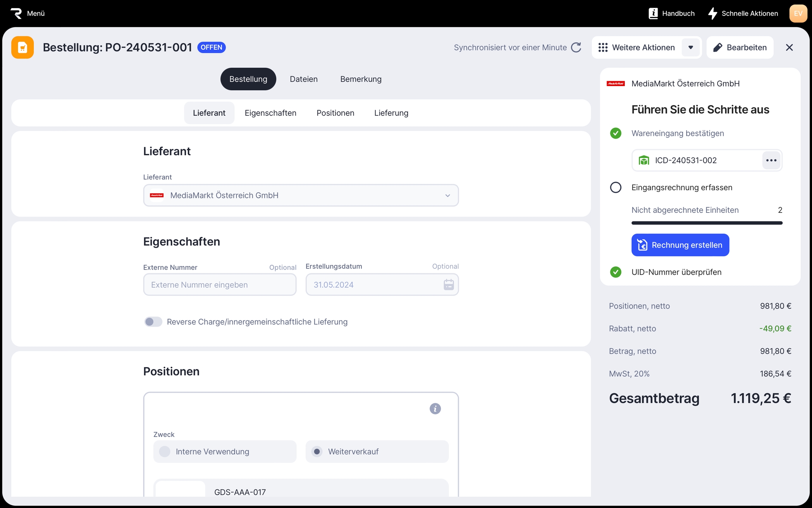Switch to the Dateien tab
The image size is (812, 508).
point(303,79)
